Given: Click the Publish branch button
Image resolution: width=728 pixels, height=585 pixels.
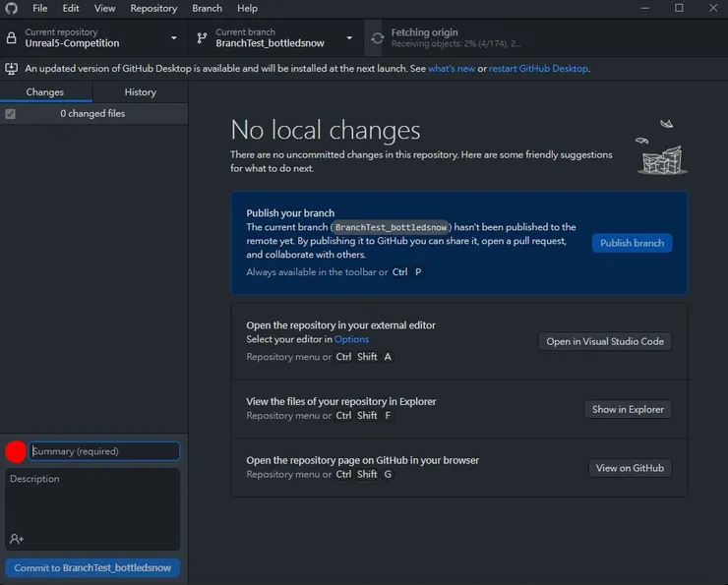Looking at the screenshot, I should pyautogui.click(x=632, y=243).
